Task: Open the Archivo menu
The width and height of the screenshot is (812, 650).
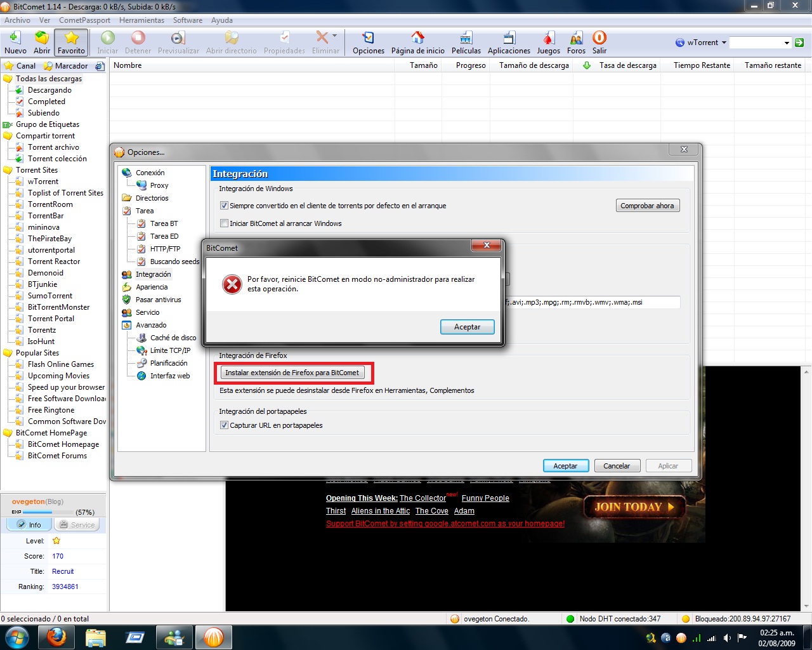Action: point(17,20)
